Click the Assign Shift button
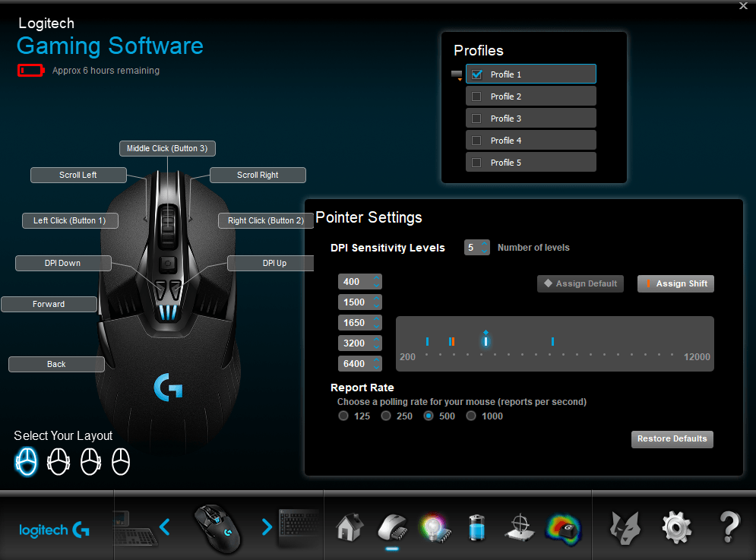This screenshot has width=756, height=560. [675, 283]
